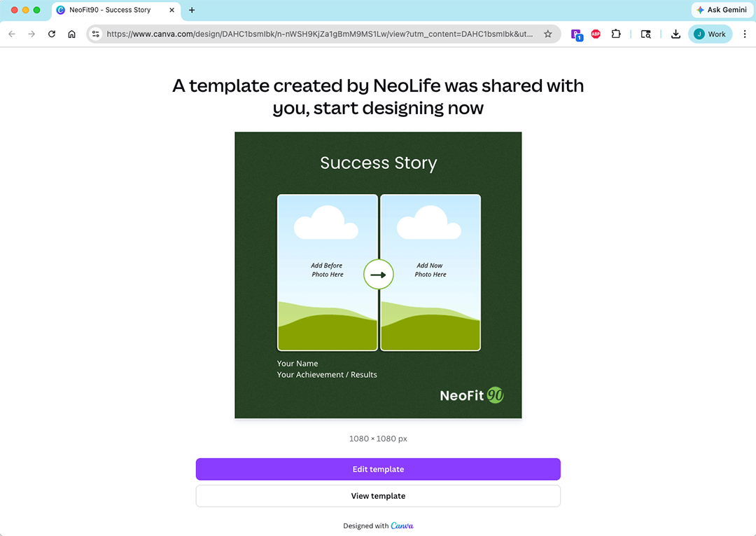Select the NeoFit90 - Success Story tab
756x536 pixels.
coord(110,10)
